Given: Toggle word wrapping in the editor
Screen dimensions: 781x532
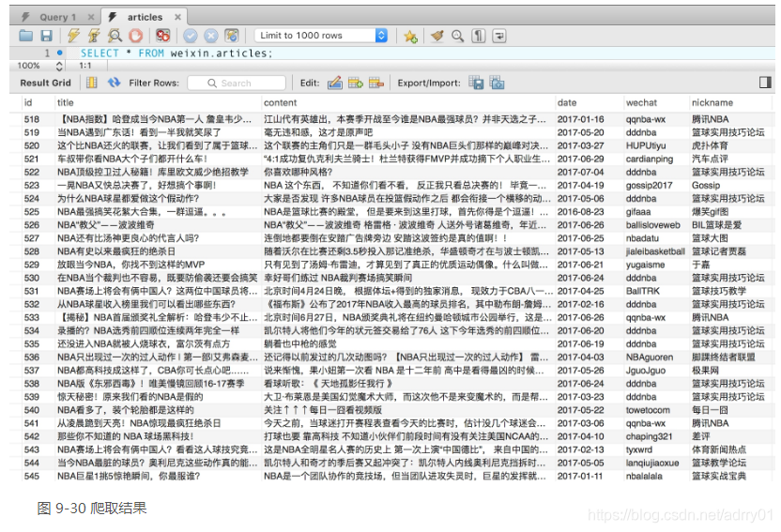Looking at the screenshot, I should click(x=499, y=36).
